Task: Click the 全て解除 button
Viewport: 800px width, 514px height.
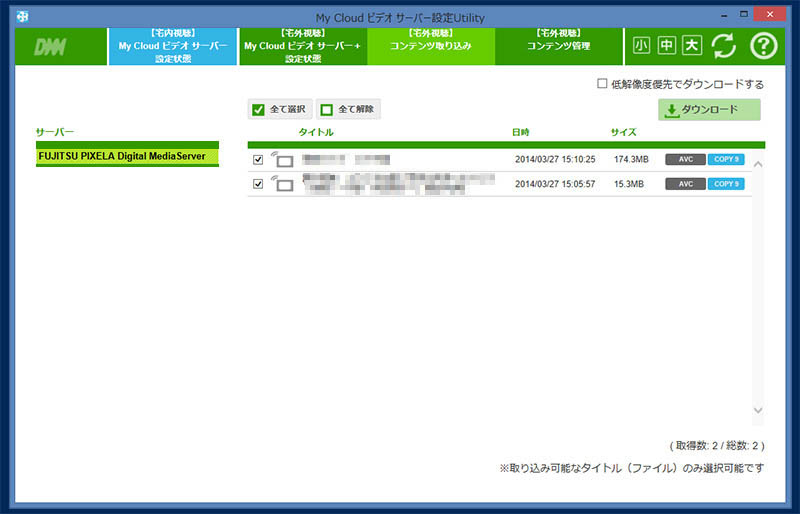Action: [x=348, y=109]
